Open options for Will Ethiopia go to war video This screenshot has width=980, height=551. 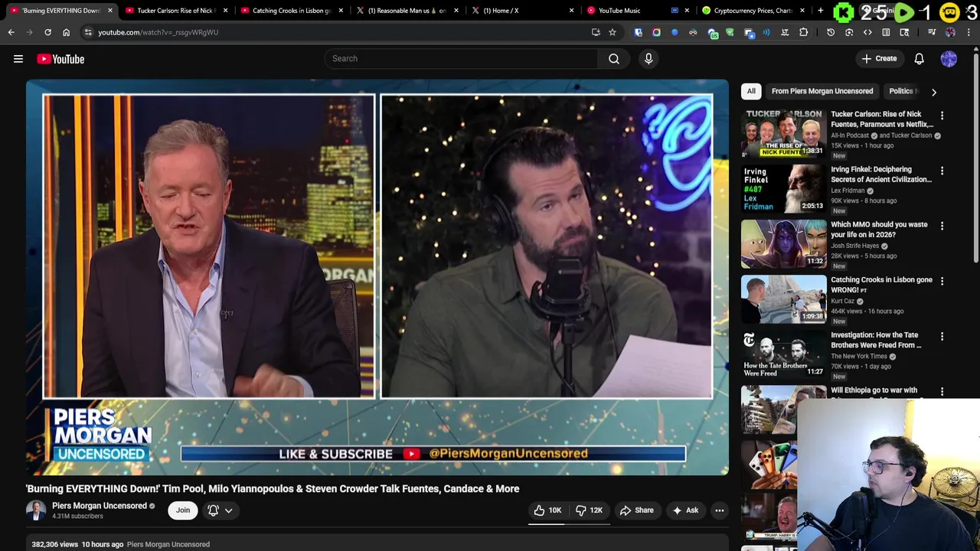tap(942, 391)
